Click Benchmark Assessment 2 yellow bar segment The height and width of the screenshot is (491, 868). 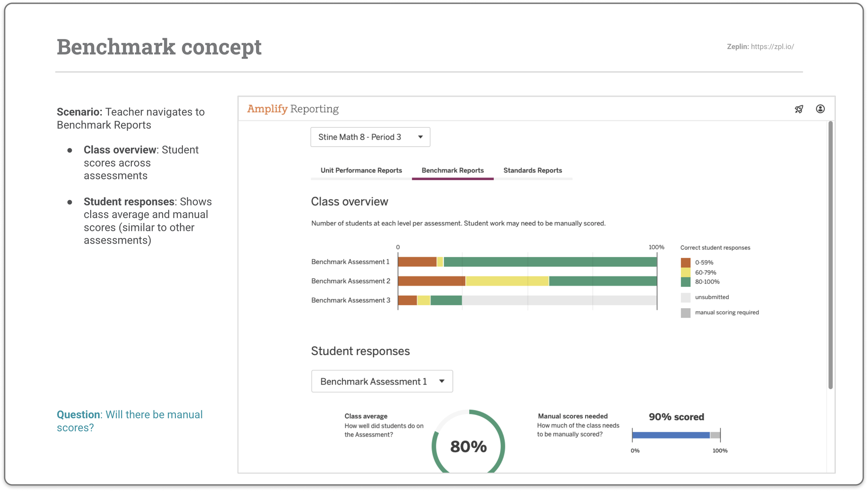[x=507, y=281]
